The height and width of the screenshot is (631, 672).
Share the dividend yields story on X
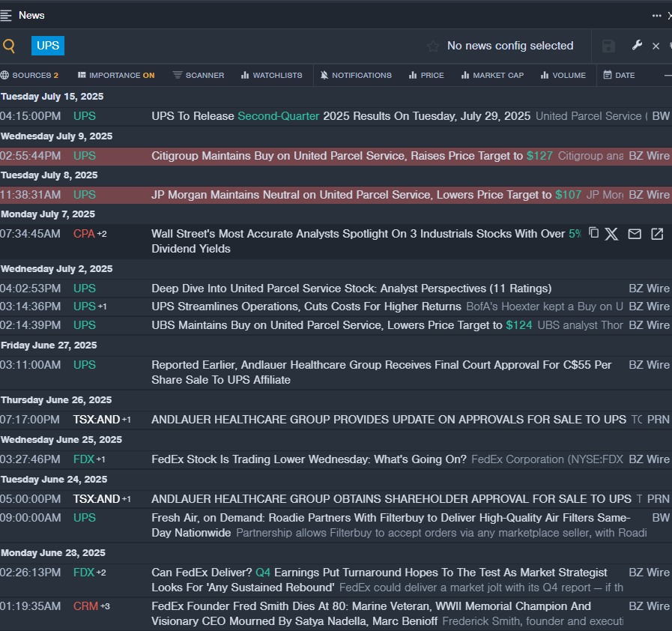click(612, 234)
